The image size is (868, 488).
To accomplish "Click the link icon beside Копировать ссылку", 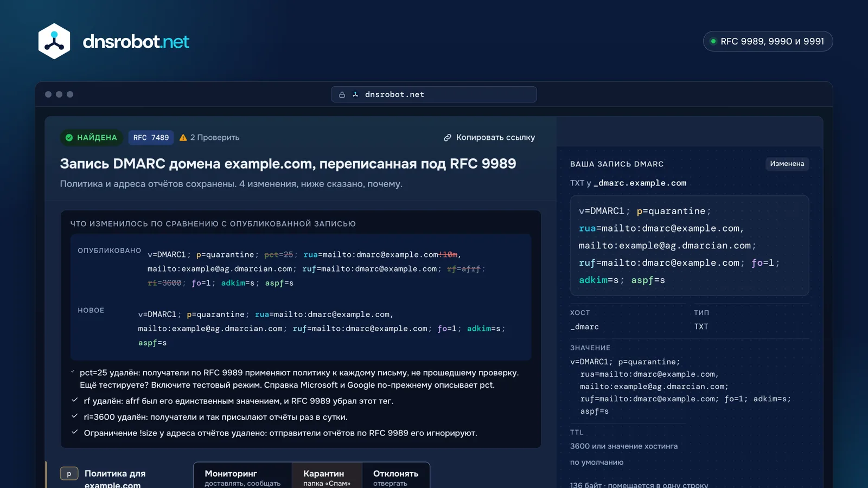I will pyautogui.click(x=448, y=138).
